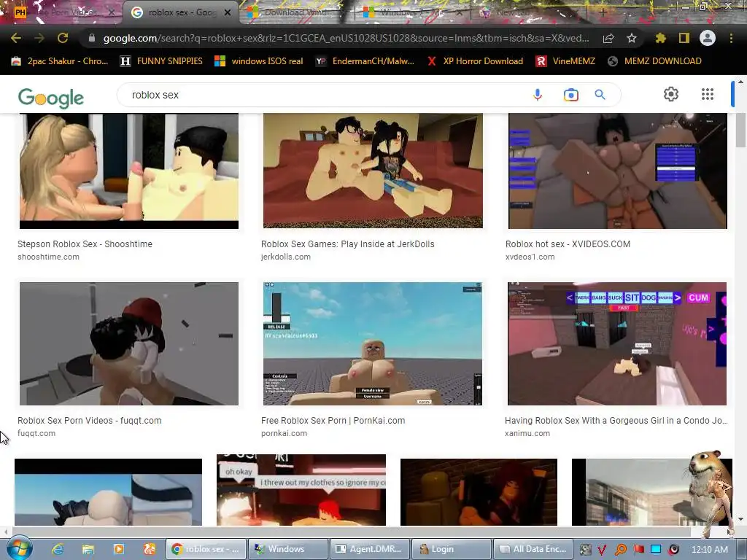This screenshot has height=560, width=747.
Task: Click the vertical scrollbar down arrow
Action: tap(740, 519)
